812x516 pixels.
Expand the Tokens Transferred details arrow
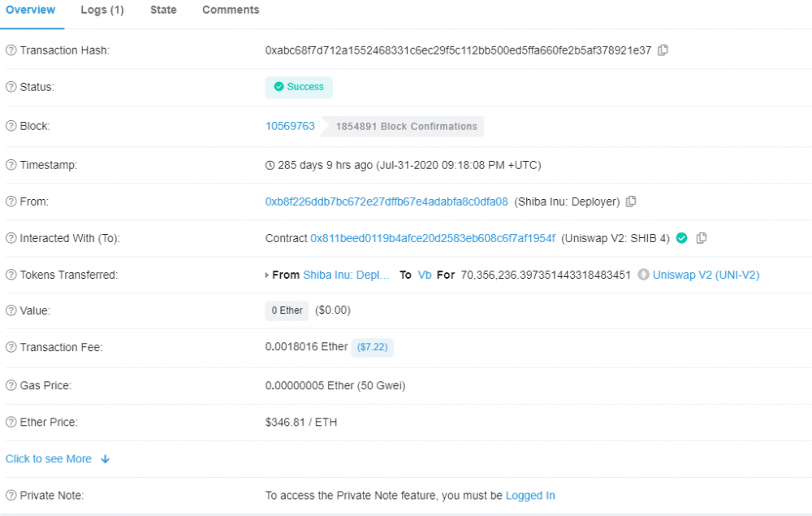click(x=266, y=275)
